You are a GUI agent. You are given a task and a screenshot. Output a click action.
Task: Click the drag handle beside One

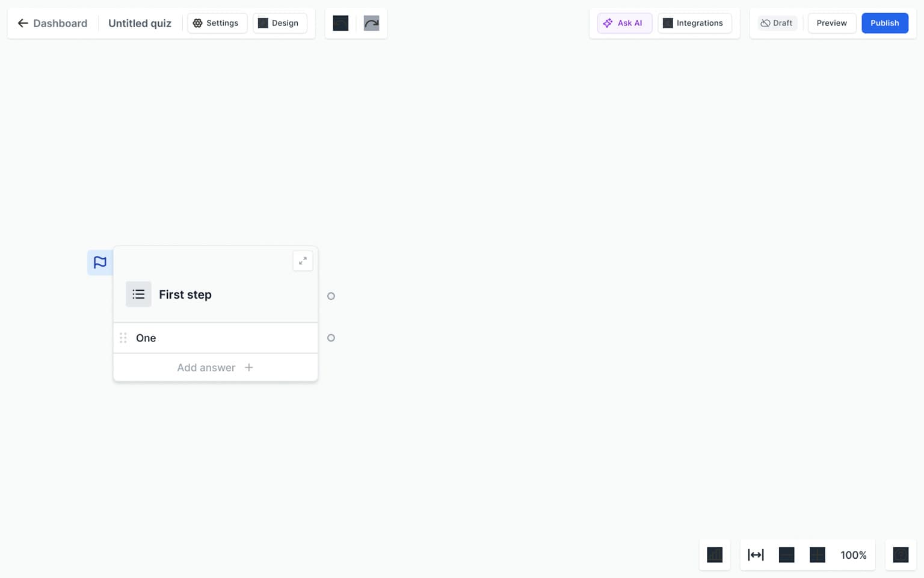123,338
